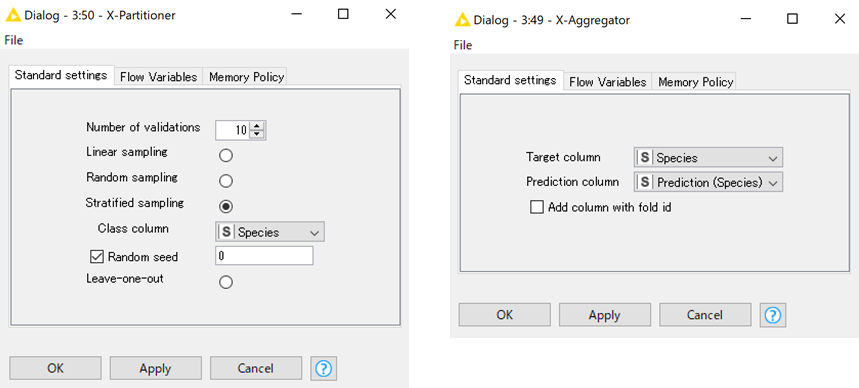Image resolution: width=859 pixels, height=388 pixels.
Task: Uncheck the Random seed checkbox
Action: pyautogui.click(x=96, y=256)
